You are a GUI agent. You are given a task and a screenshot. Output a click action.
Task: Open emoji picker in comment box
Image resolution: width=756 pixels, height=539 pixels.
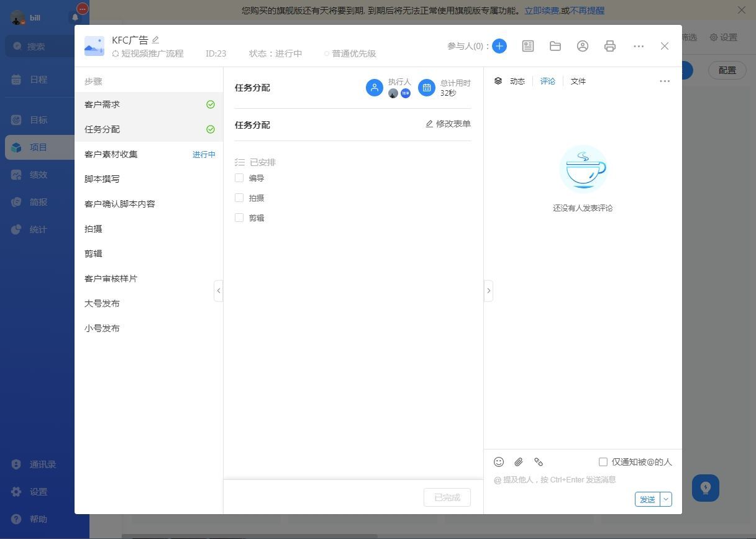[x=499, y=462]
